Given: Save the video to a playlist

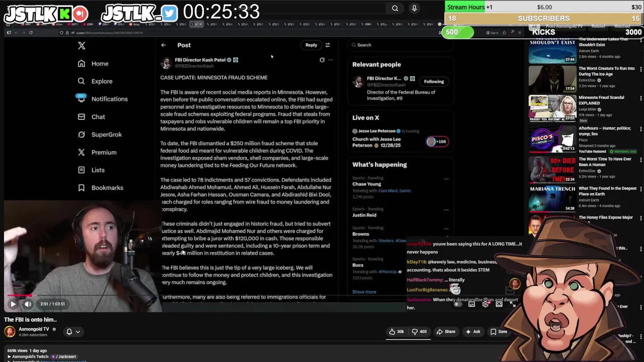Looking at the screenshot, I should [x=499, y=332].
